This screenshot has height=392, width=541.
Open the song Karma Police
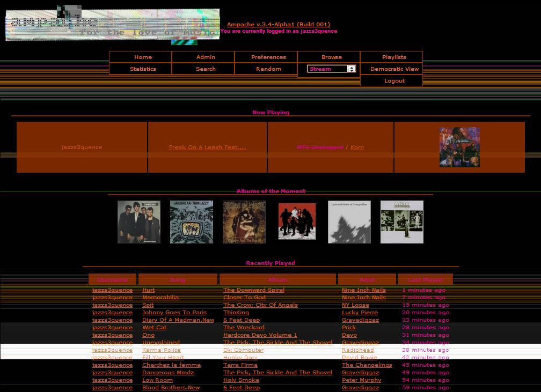click(x=162, y=350)
